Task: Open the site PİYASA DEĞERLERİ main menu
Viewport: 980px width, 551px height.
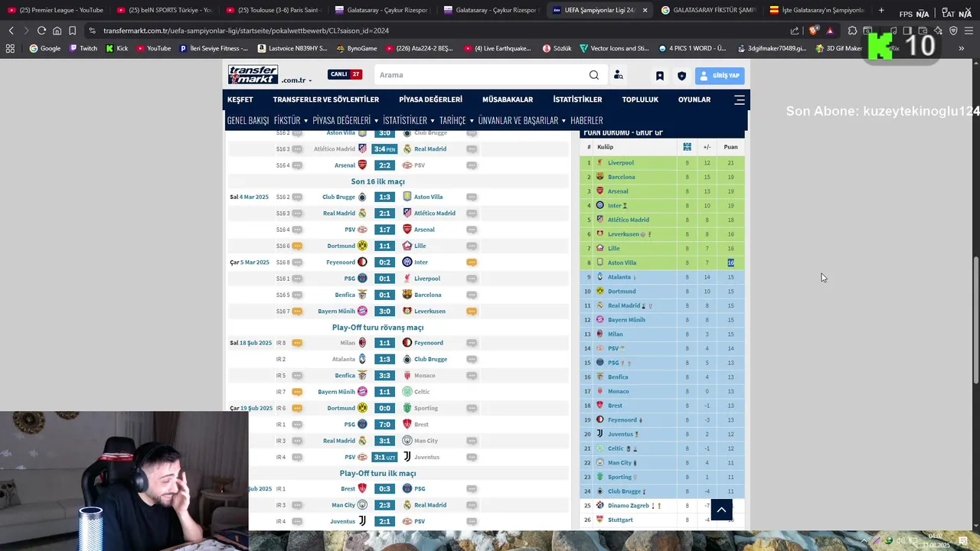Action: click(430, 99)
